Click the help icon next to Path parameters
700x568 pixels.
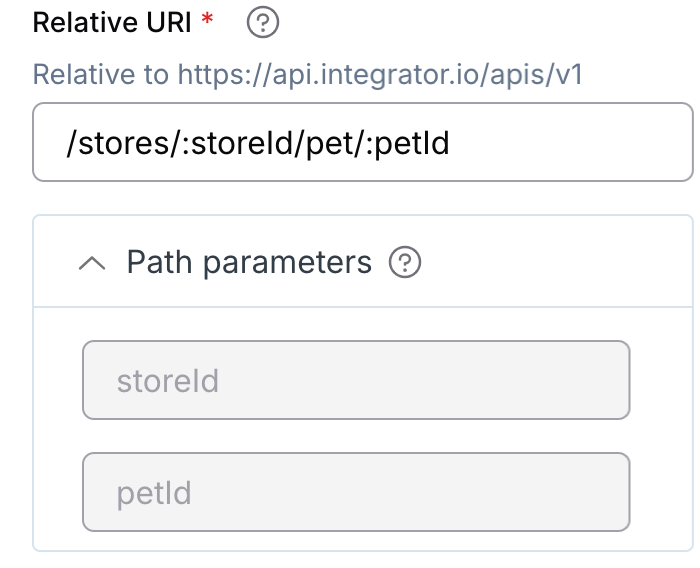point(405,263)
